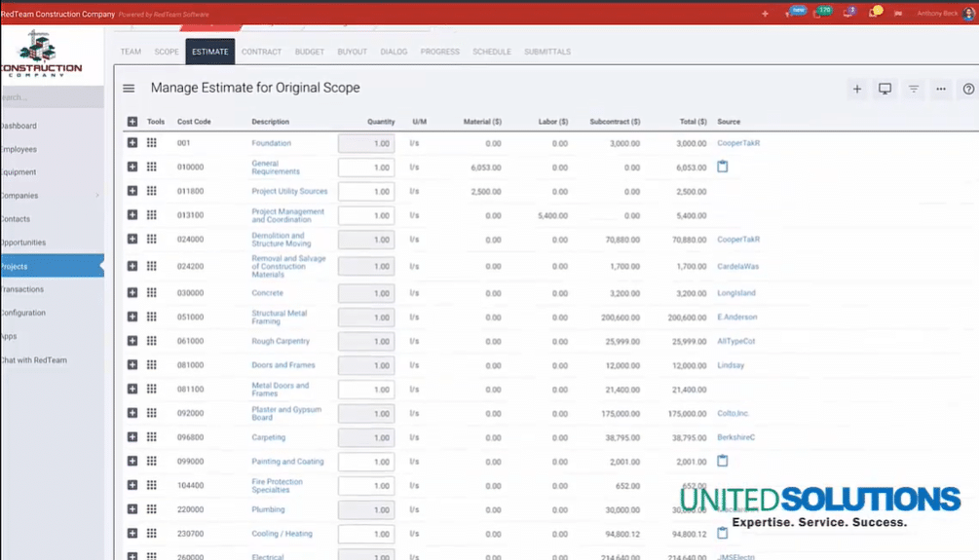Open the Metal Doors and Frames link
Screen dimensions: 979x560
pos(281,389)
